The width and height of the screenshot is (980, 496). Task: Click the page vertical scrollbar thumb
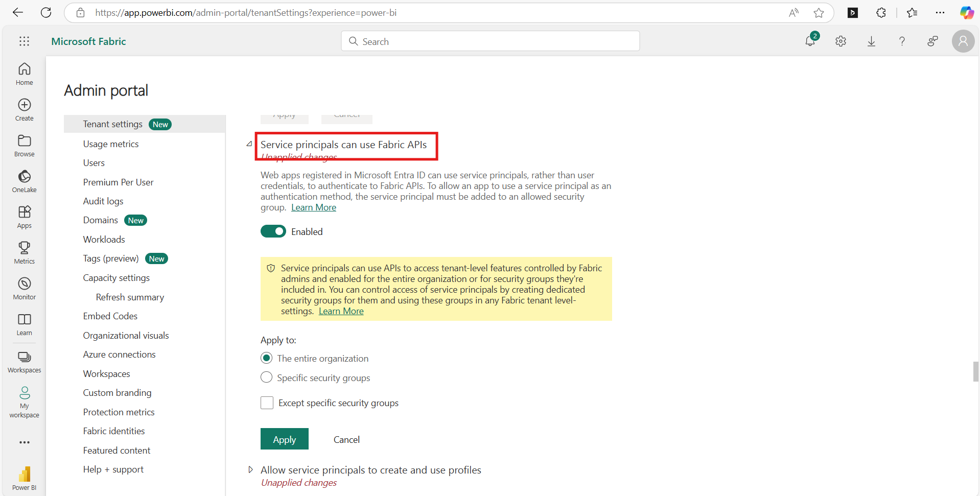pos(975,371)
